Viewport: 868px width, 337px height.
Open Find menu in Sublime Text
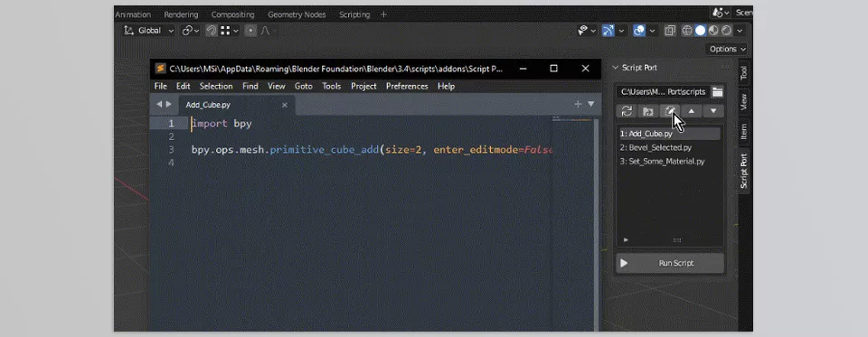(x=250, y=87)
